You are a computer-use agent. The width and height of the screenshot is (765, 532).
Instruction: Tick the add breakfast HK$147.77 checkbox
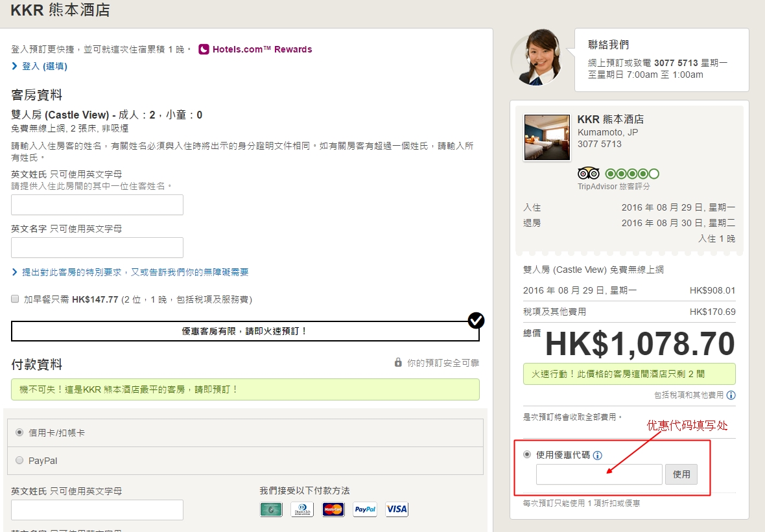pyautogui.click(x=15, y=299)
